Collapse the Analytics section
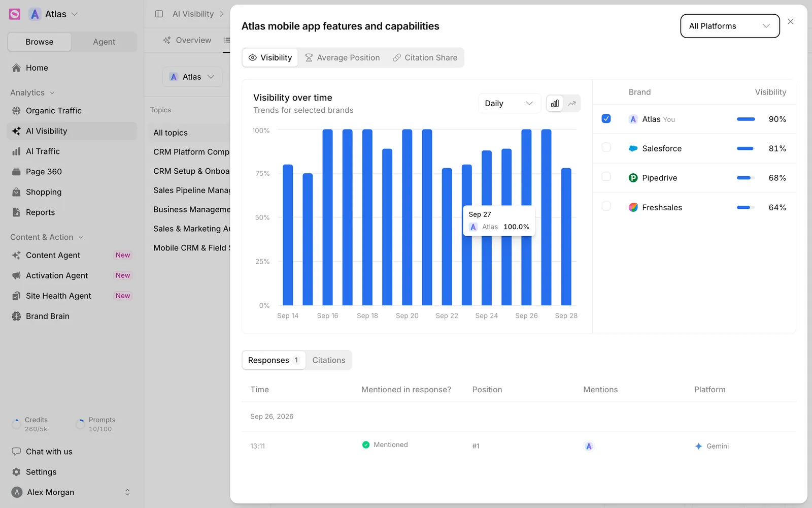 coord(32,92)
